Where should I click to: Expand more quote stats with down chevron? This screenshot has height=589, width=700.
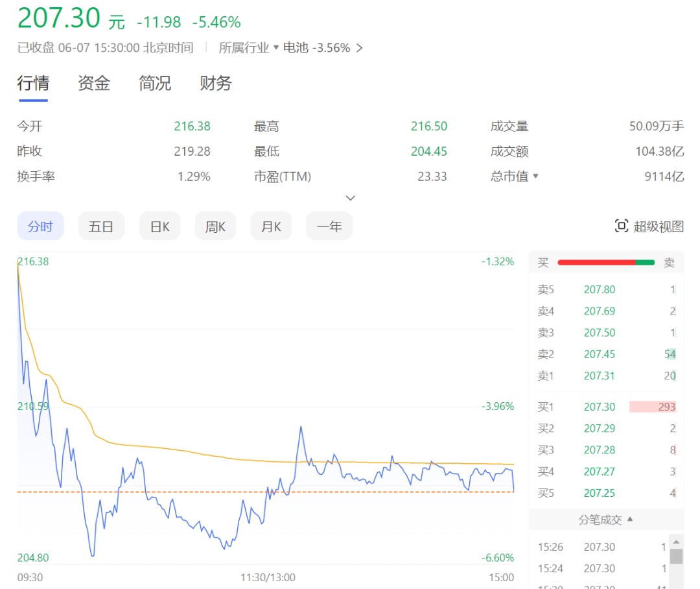click(351, 198)
